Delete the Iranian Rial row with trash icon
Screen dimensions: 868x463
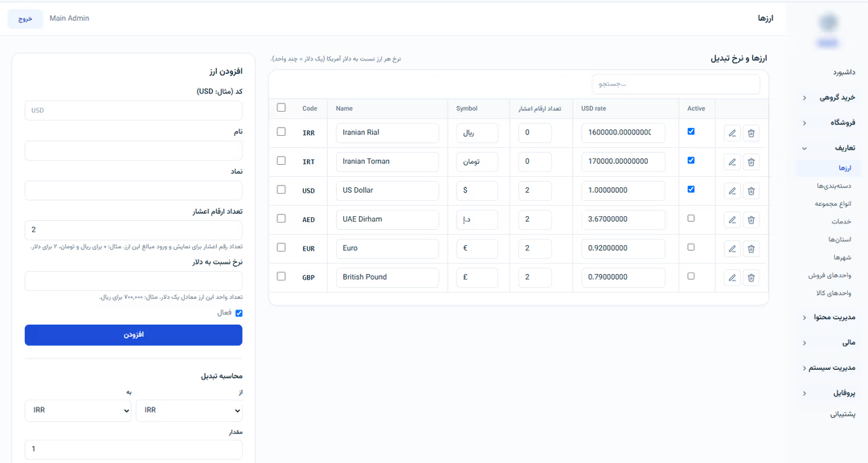click(751, 133)
